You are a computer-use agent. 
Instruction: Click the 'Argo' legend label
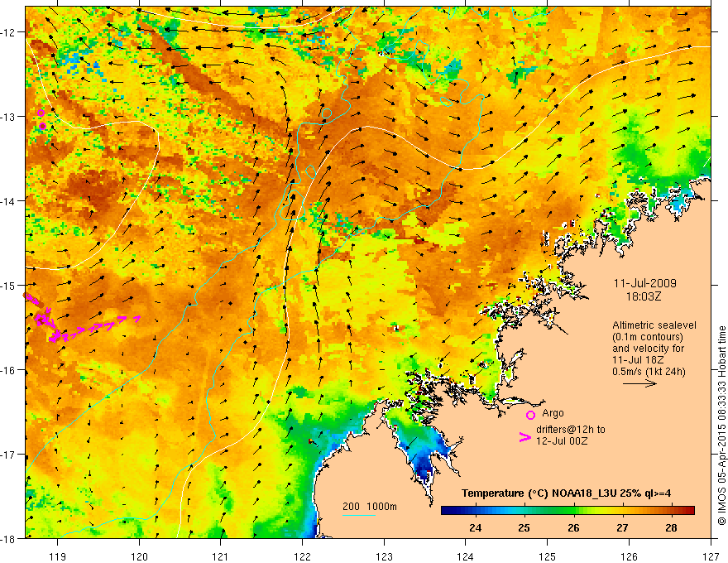click(553, 413)
